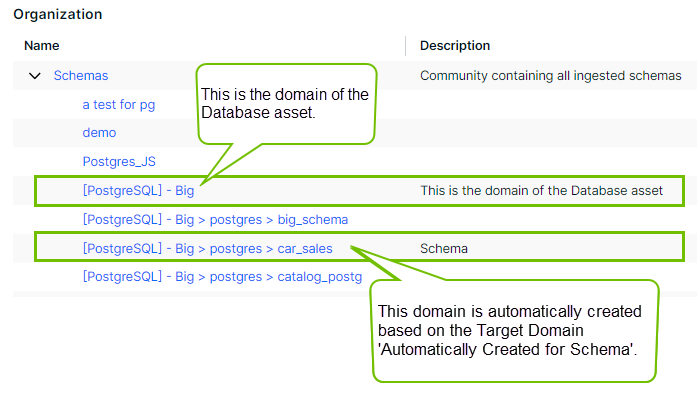
Task: Open the big_schema domain link
Action: point(215,219)
